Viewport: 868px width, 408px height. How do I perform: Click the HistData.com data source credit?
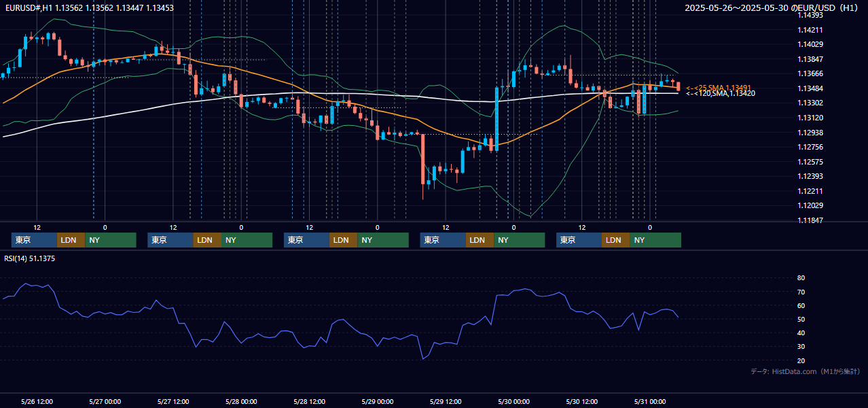[805, 371]
